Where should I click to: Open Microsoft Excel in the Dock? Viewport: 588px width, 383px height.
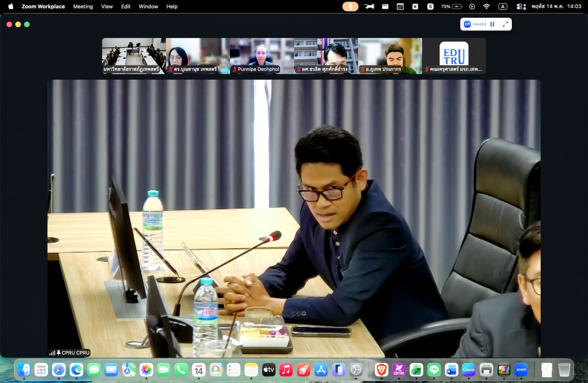pyautogui.click(x=416, y=370)
